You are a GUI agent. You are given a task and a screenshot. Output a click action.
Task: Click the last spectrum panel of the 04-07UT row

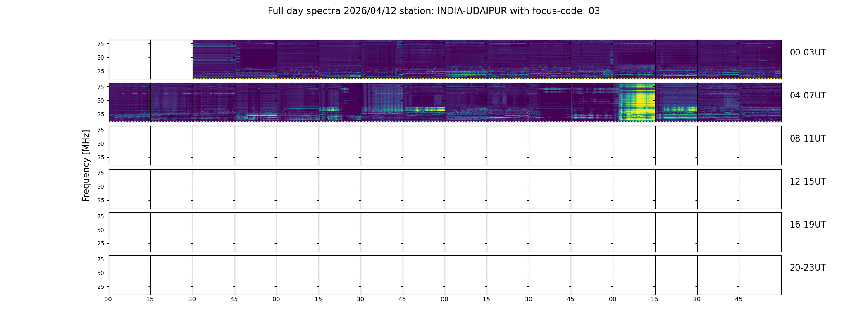tap(760, 103)
